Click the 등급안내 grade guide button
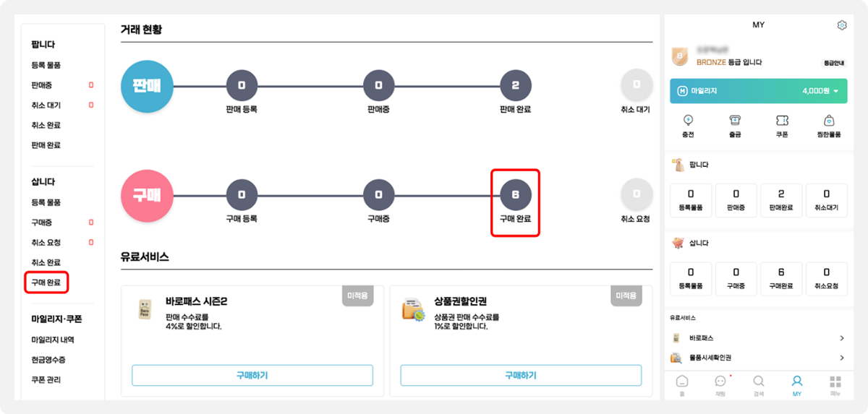Image resolution: width=868 pixels, height=414 pixels. tap(834, 63)
